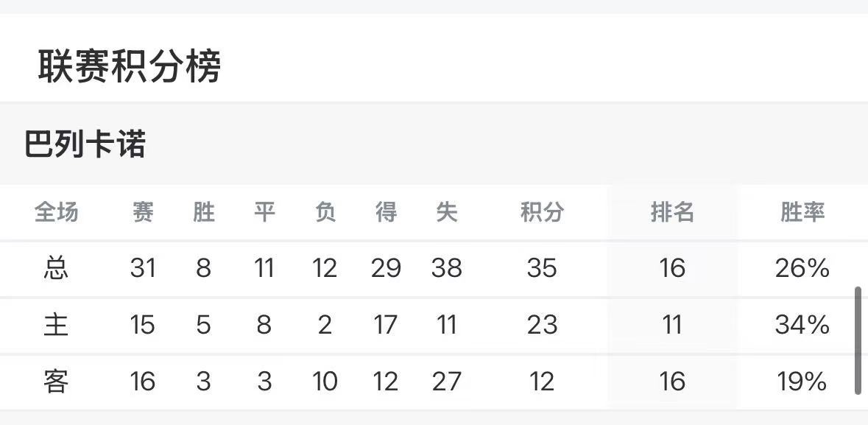868x425 pixels.
Task: Click the 负 column header
Action: tap(325, 213)
